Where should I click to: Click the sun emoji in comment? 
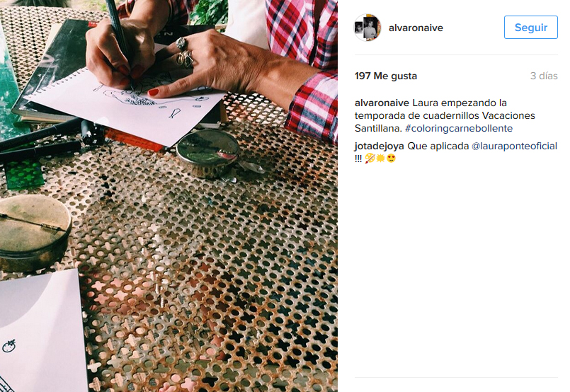pyautogui.click(x=381, y=158)
